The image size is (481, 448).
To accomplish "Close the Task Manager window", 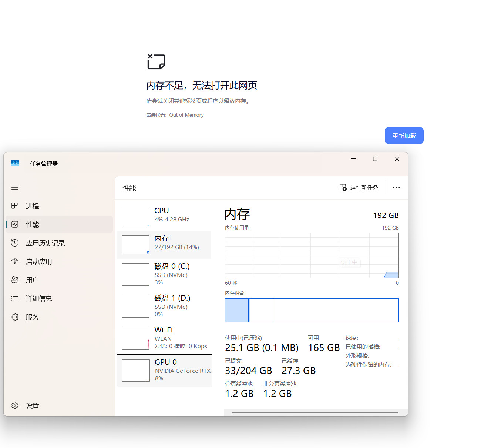I will (x=397, y=159).
